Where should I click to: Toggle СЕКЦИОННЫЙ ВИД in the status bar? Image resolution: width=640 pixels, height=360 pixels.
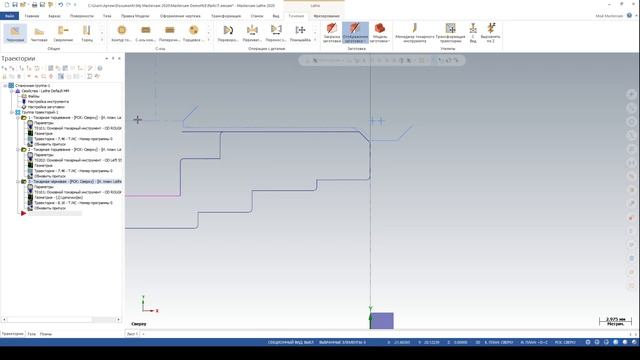[x=291, y=342]
